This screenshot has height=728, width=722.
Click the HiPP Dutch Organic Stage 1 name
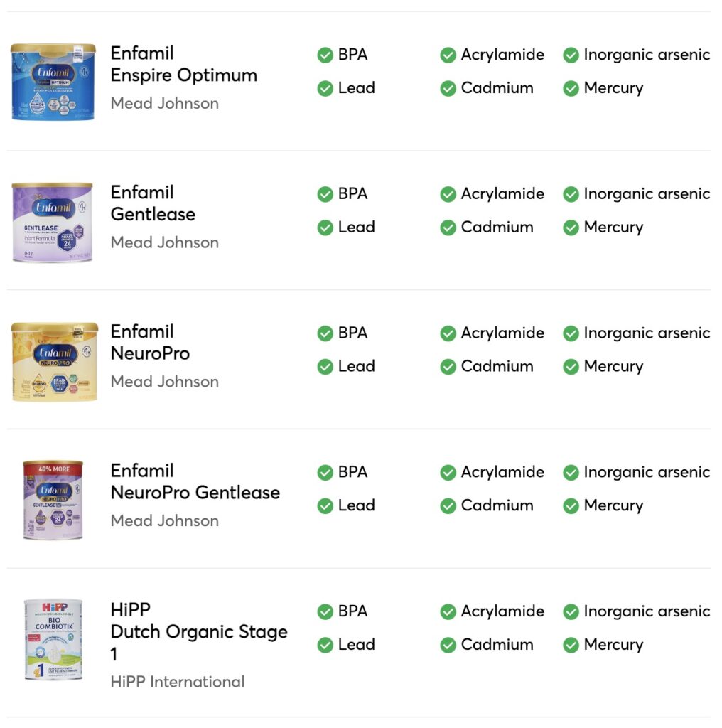coord(198,631)
